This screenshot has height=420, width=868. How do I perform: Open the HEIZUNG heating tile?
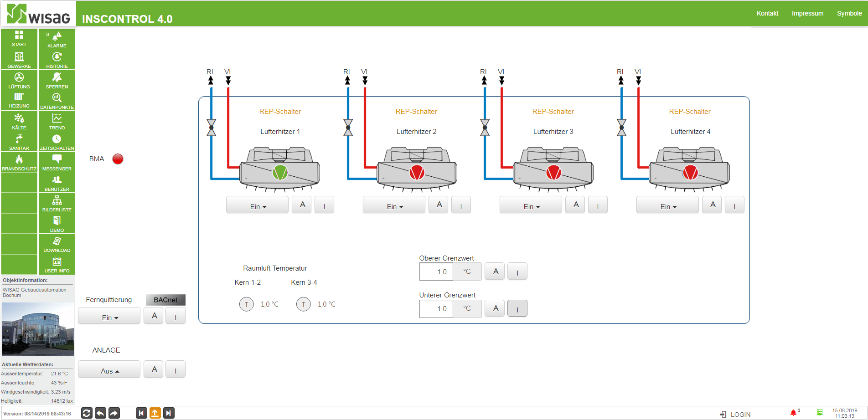pyautogui.click(x=19, y=100)
